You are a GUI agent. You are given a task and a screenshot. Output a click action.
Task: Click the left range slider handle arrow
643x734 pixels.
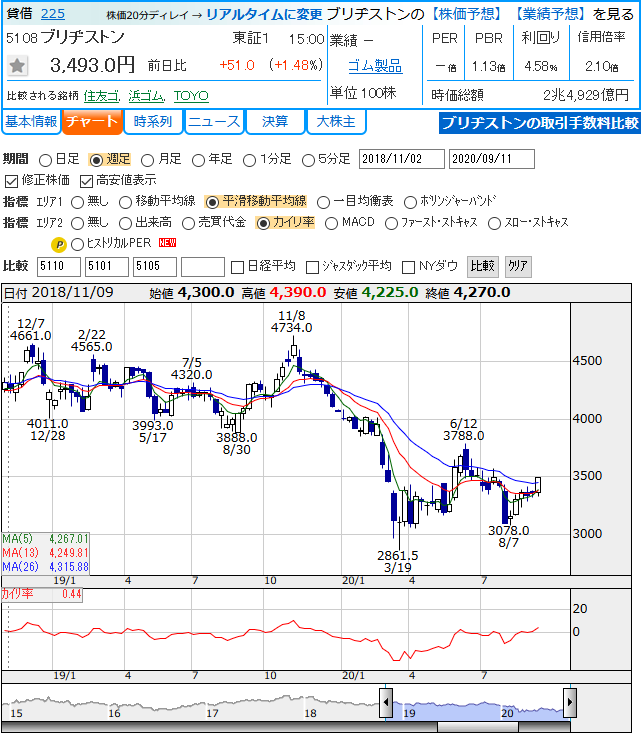[x=386, y=702]
